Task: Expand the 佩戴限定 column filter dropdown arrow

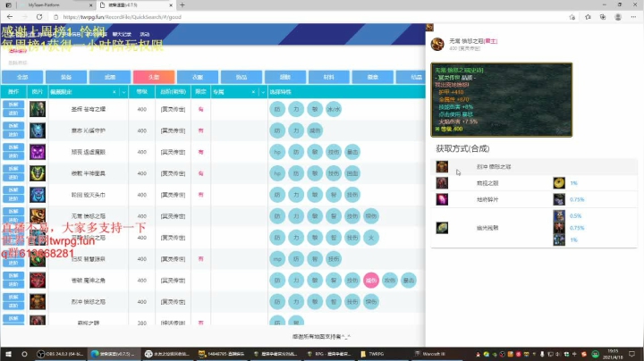Action: (123, 92)
